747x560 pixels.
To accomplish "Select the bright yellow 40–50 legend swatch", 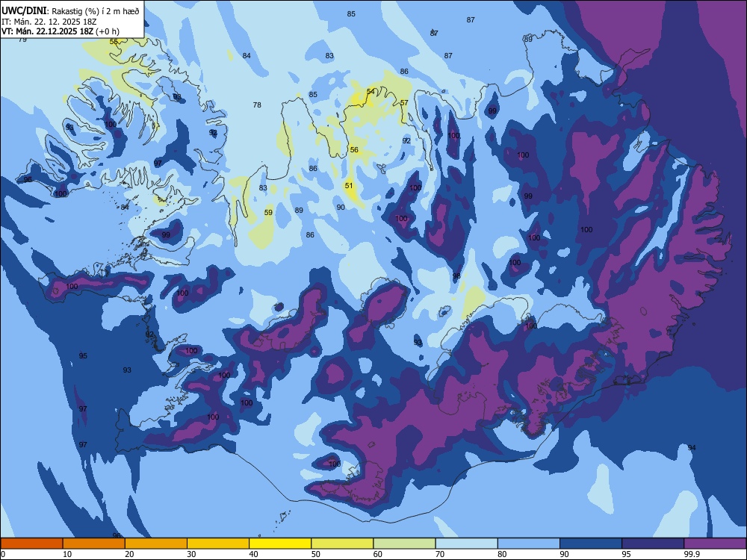I will point(280,544).
